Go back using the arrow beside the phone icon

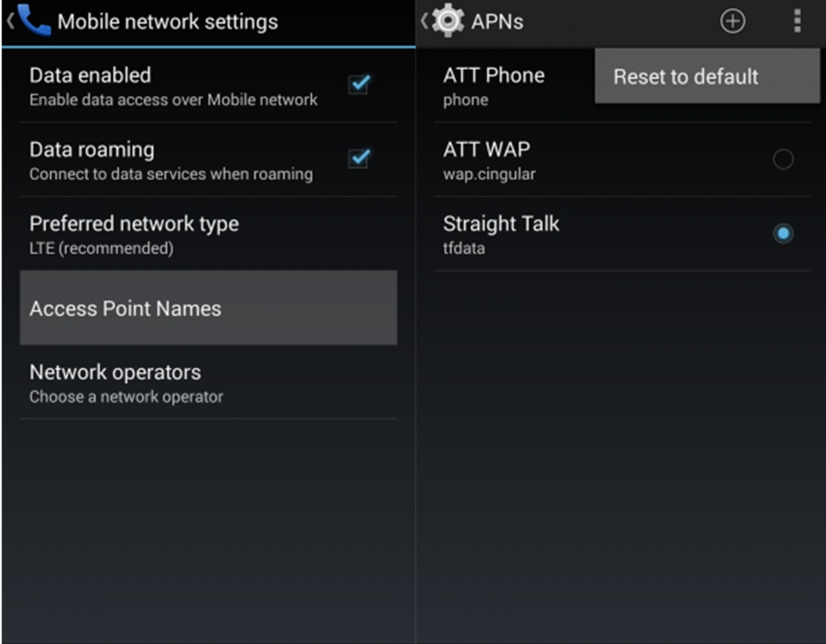(x=10, y=21)
